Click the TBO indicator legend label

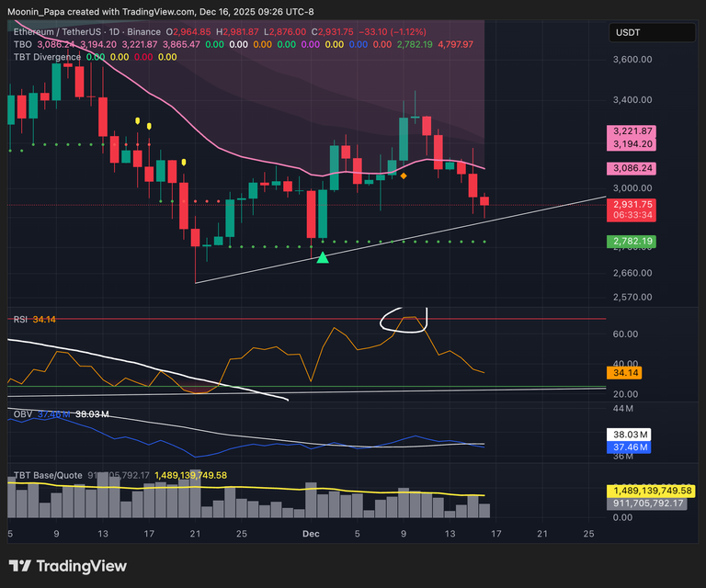coord(23,44)
